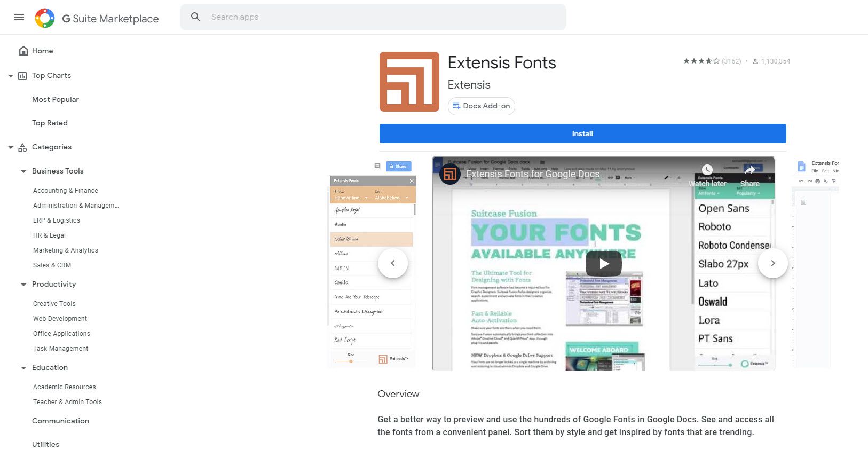Open Web Development category

click(60, 319)
